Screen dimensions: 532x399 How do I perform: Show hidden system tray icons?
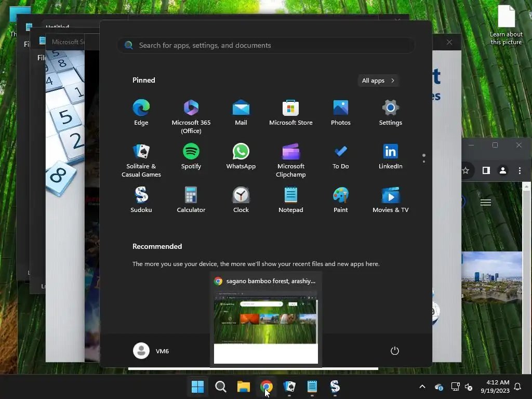[x=422, y=387]
